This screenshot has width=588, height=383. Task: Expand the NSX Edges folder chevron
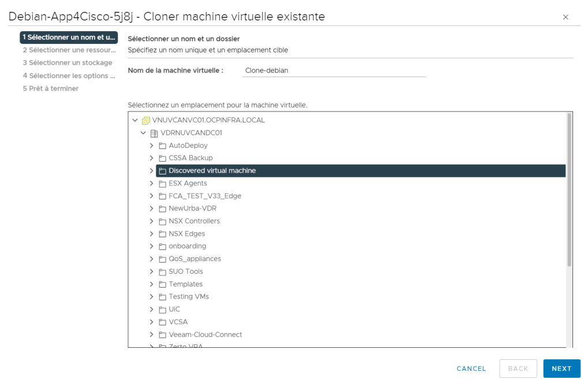[x=152, y=233]
